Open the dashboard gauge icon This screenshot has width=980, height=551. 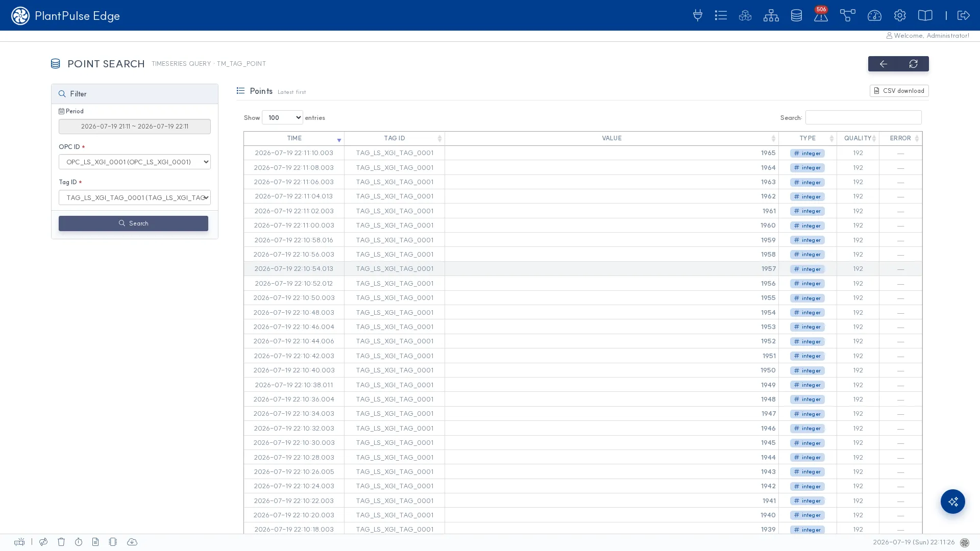coord(874,15)
